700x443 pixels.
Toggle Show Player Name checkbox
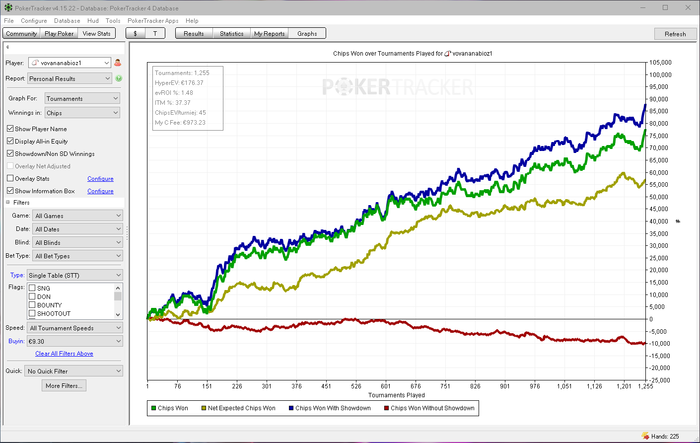point(10,129)
